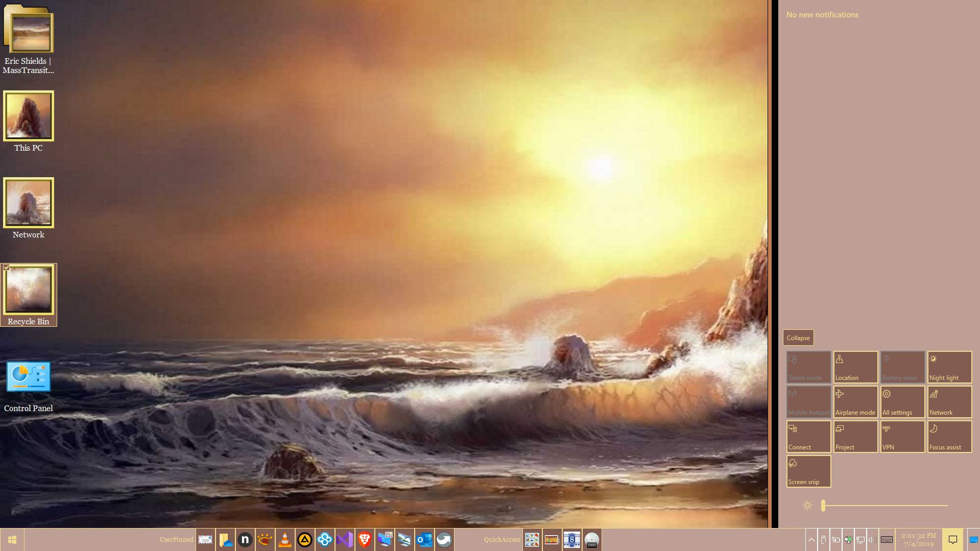Toggle Night light quick action
980x551 pixels.
950,367
